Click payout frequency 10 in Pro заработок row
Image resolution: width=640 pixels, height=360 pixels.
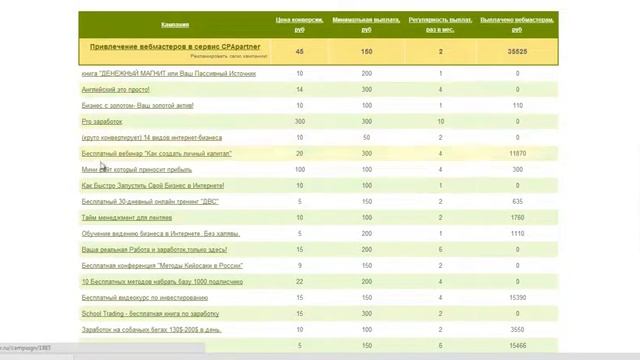[440, 122]
